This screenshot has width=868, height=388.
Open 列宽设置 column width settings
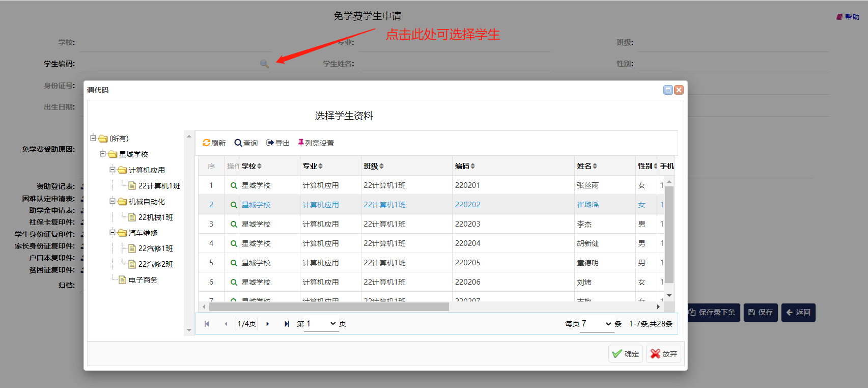tap(316, 143)
